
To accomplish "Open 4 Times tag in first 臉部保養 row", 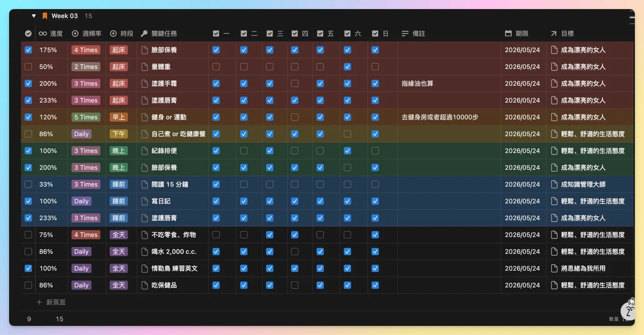I will pyautogui.click(x=86, y=50).
